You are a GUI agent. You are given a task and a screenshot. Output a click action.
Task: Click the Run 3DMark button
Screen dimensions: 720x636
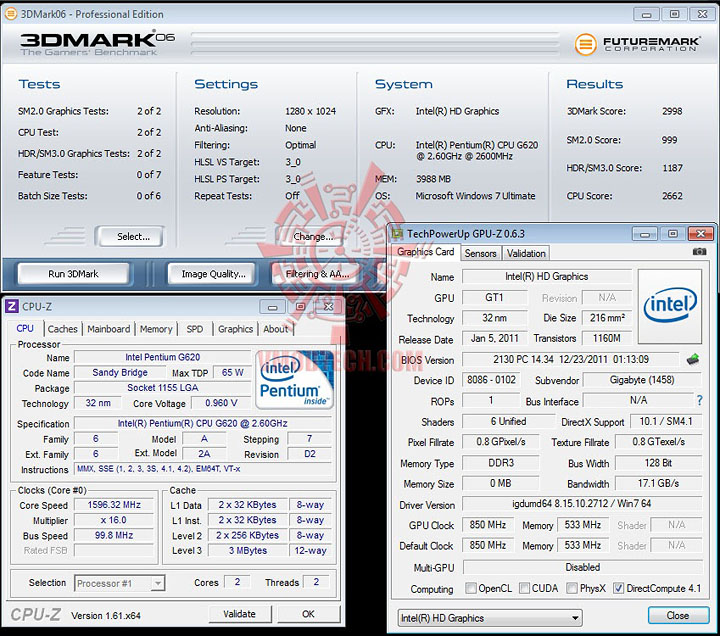pos(73,274)
